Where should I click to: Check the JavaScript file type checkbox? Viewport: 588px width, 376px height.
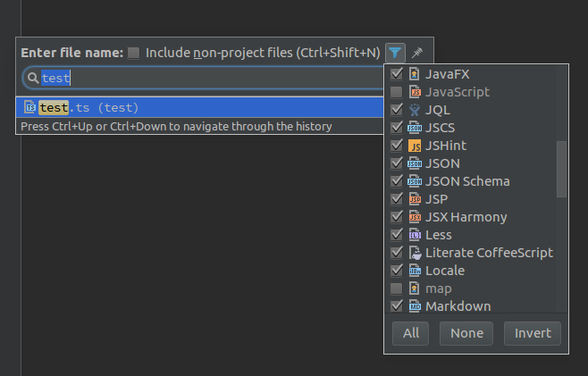click(396, 92)
